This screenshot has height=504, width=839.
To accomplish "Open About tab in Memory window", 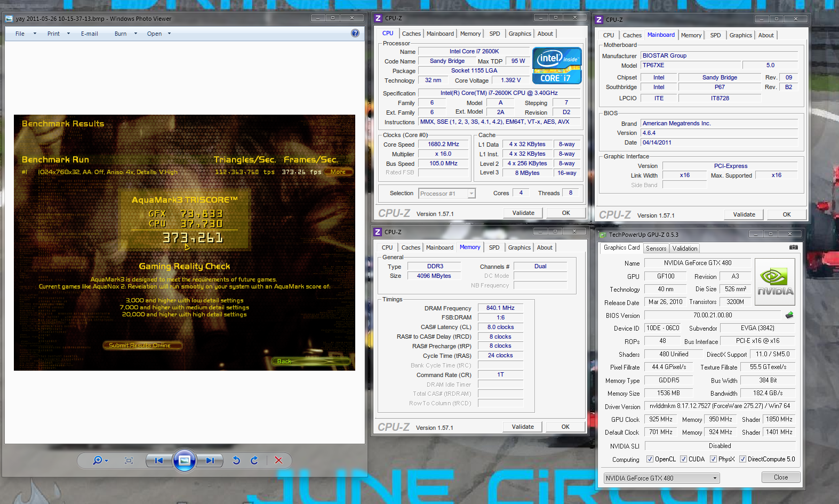I will (545, 247).
